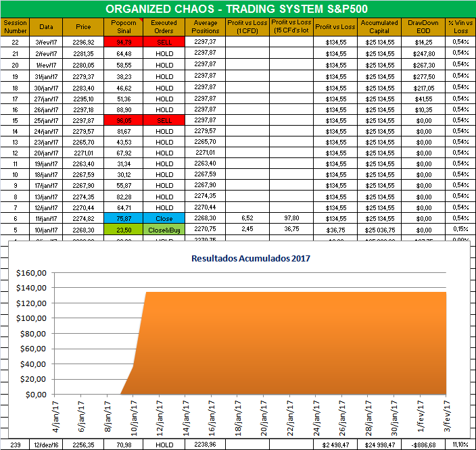Select the 2,45 CFD profit cell
476x450 pixels.
coord(247,229)
